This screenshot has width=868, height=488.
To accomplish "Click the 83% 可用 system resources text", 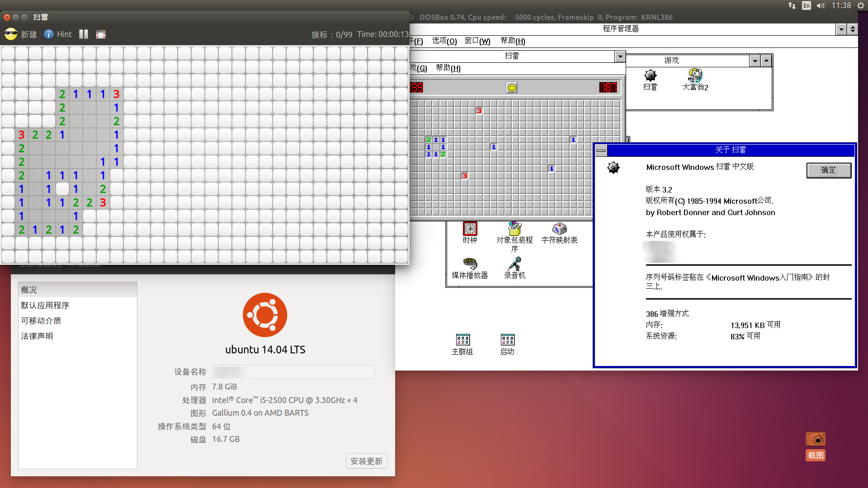I will tap(745, 336).
